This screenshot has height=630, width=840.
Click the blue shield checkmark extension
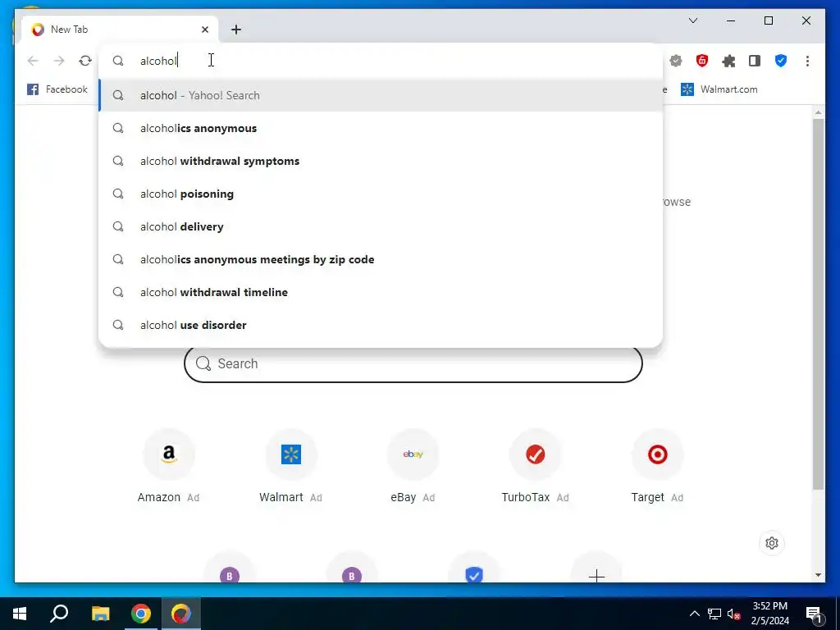781,61
